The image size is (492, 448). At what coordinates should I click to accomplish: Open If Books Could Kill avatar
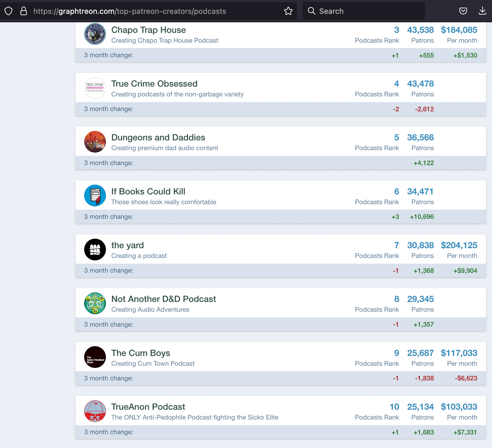click(95, 195)
